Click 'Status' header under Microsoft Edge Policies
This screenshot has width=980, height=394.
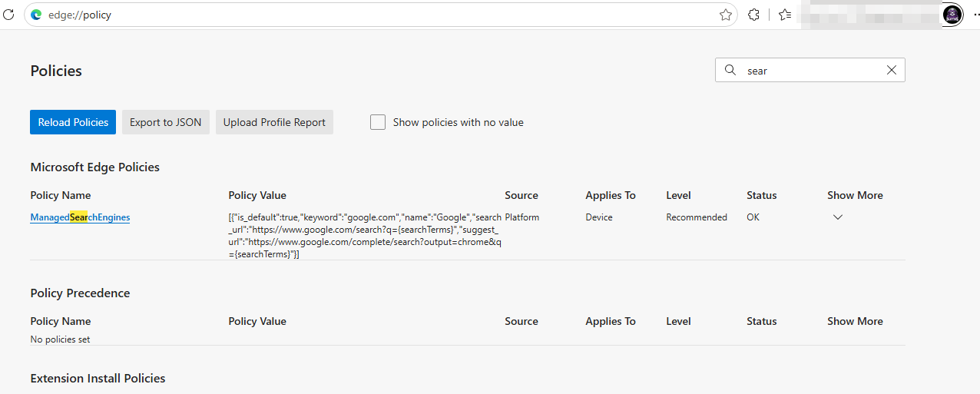point(762,195)
